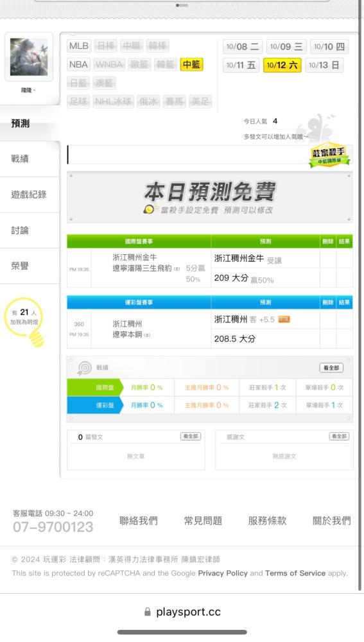Open the 聯絡我們 footer link

pyautogui.click(x=139, y=521)
